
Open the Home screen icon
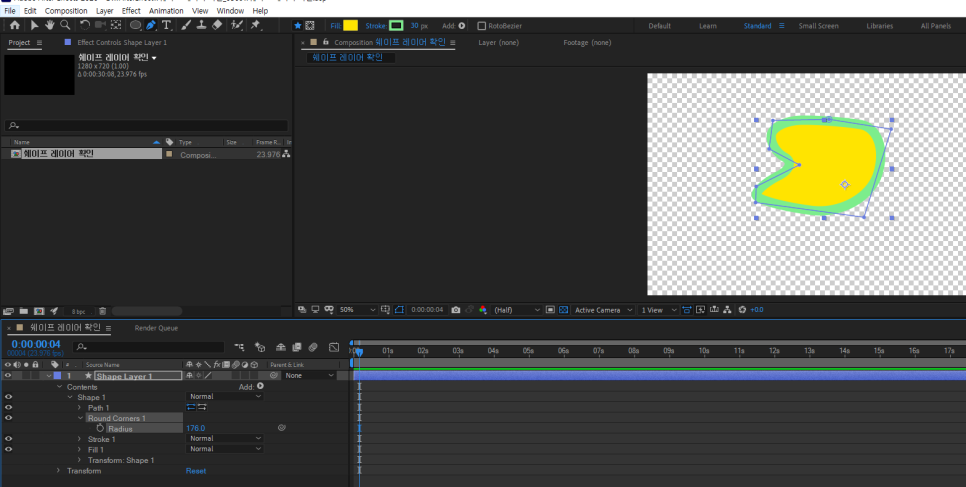coord(15,25)
